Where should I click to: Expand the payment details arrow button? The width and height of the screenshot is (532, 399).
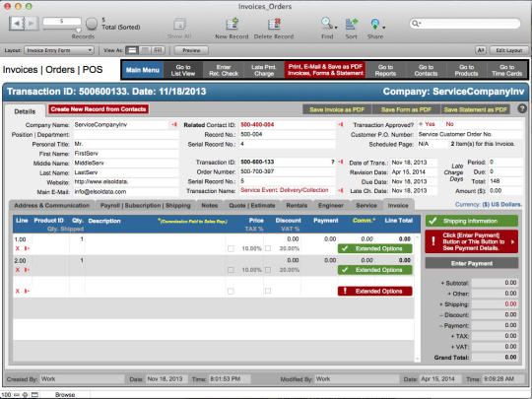point(512,241)
